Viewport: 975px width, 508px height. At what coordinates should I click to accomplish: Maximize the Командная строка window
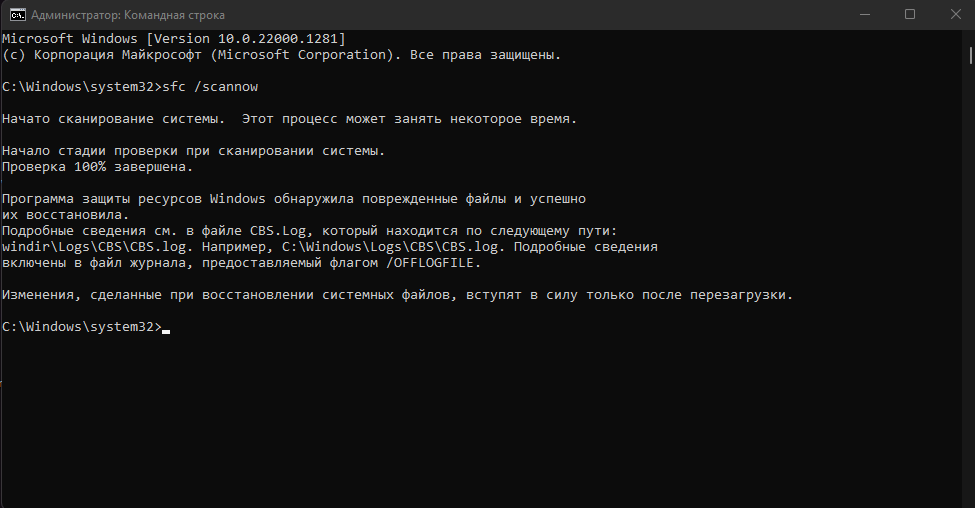(x=910, y=14)
